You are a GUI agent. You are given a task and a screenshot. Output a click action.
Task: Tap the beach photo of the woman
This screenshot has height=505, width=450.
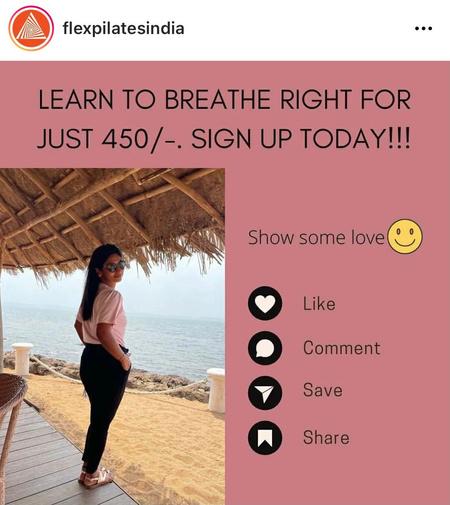coord(112,337)
